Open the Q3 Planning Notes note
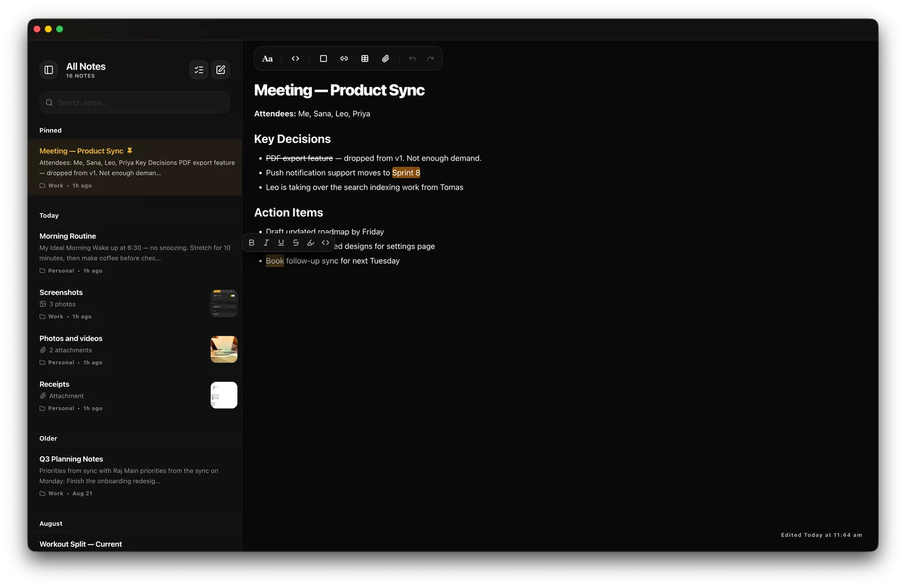This screenshot has width=906, height=588. pyautogui.click(x=135, y=475)
